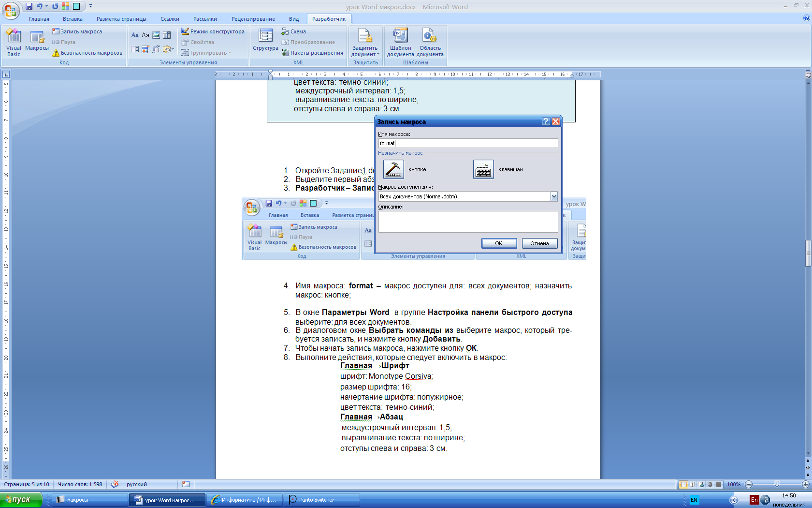Screen dimensions: 812x508
Task: Click Отмена to cancel the dialog
Action: [539, 243]
